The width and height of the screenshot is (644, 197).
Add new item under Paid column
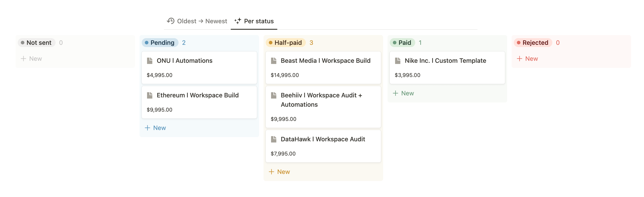pyautogui.click(x=403, y=93)
